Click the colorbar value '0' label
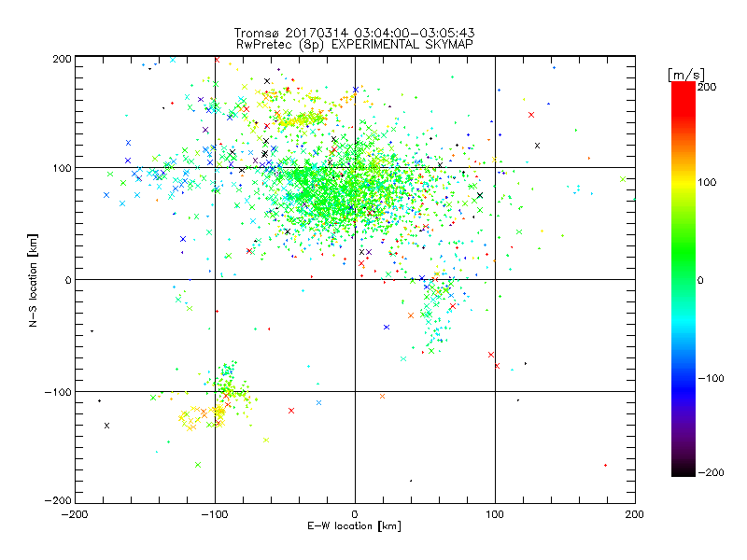Viewport: 747px width, 560px height. click(x=700, y=280)
